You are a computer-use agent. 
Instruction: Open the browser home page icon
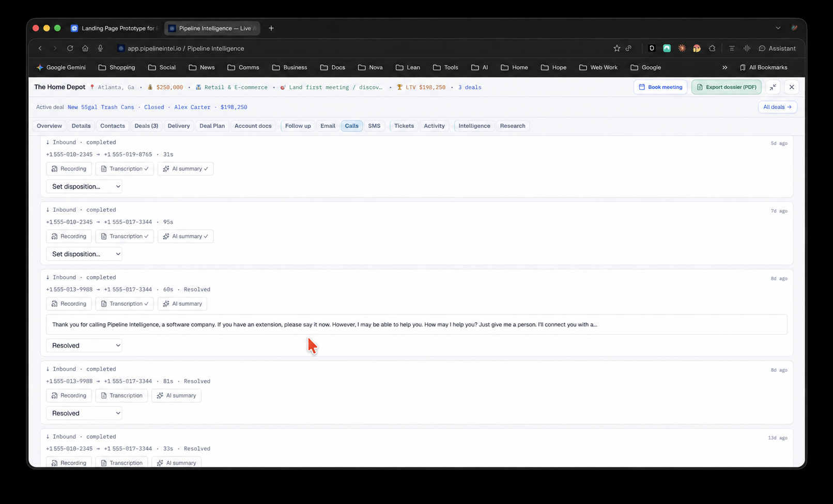85,48
